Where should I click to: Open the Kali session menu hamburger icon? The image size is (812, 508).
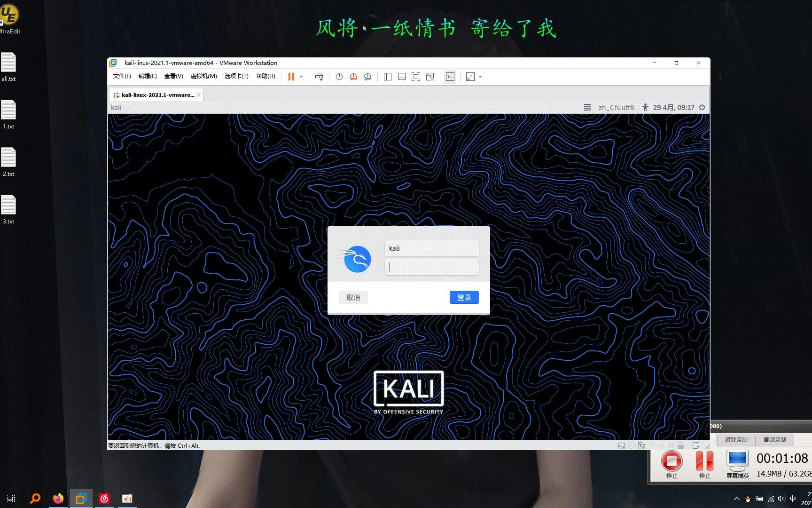tap(587, 107)
